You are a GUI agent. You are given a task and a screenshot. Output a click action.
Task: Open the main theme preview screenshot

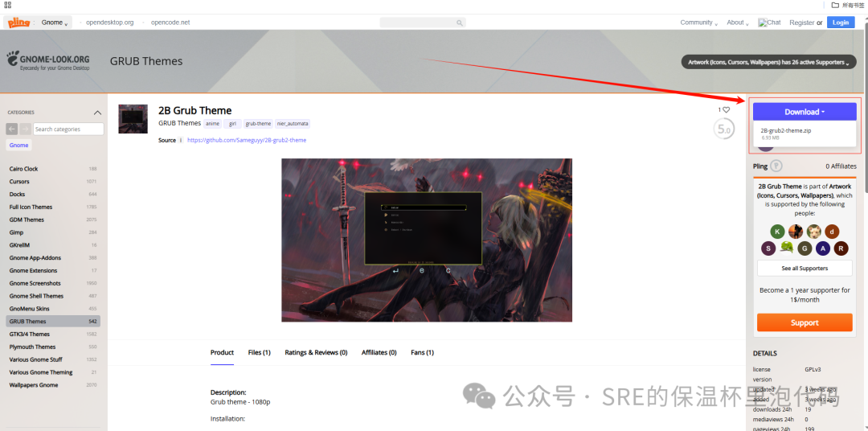[x=427, y=240]
